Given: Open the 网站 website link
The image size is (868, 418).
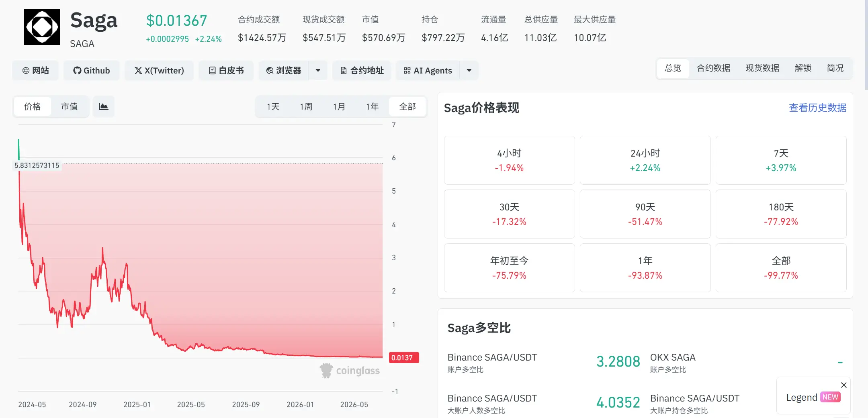Looking at the screenshot, I should pos(35,71).
